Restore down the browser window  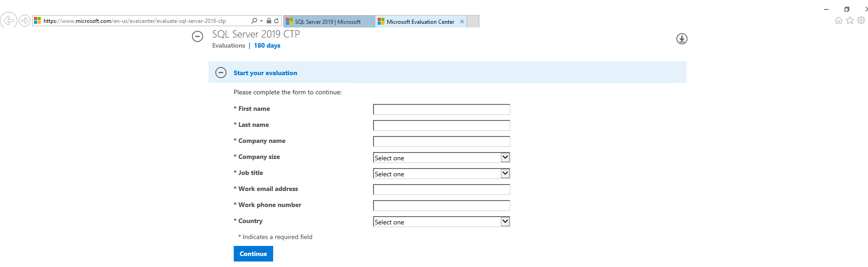click(847, 9)
